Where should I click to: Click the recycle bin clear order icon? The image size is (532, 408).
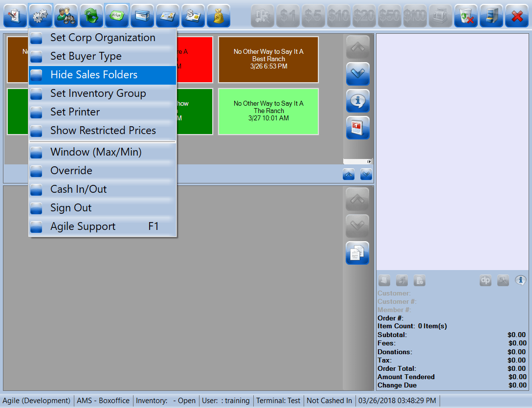[x=466, y=16]
